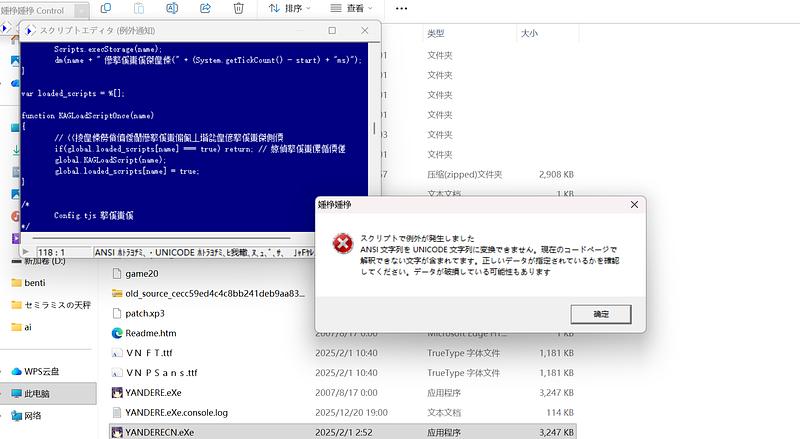Click the 类型 column header

(x=436, y=33)
